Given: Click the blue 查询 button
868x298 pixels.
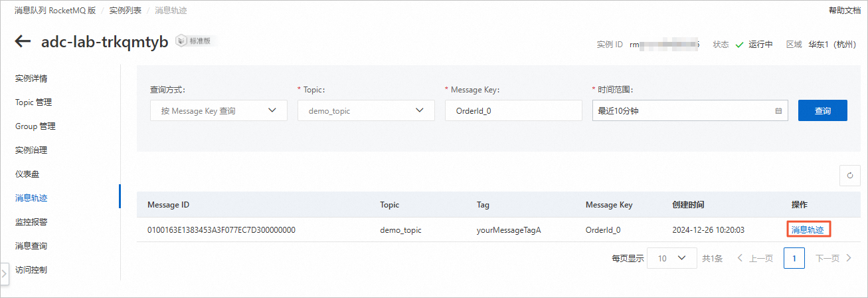Looking at the screenshot, I should point(822,110).
